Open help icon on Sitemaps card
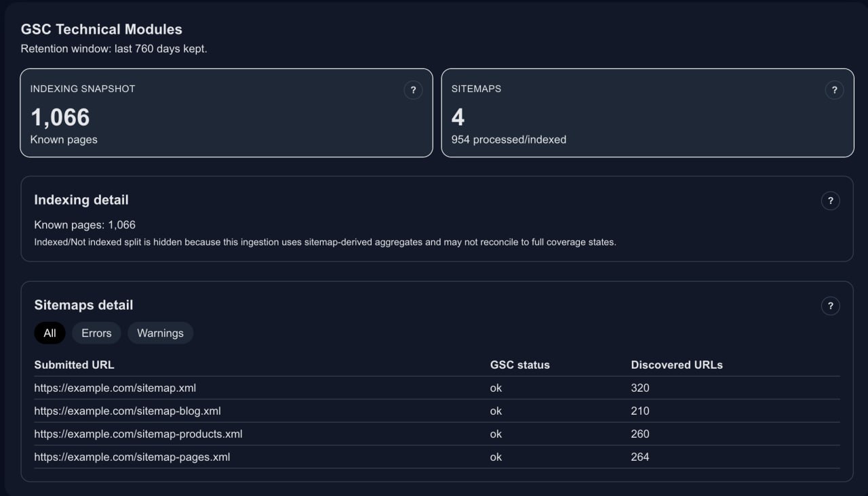Viewport: 868px width, 496px height. click(834, 90)
